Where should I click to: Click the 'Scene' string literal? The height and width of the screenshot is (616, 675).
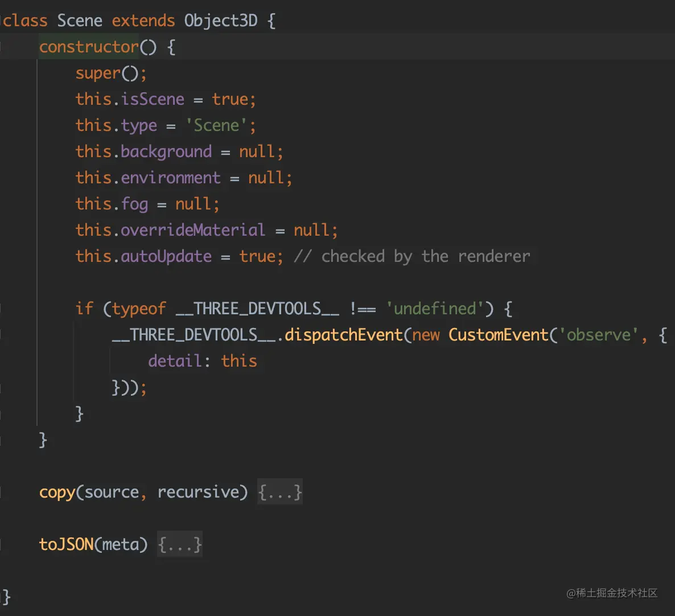216,126
